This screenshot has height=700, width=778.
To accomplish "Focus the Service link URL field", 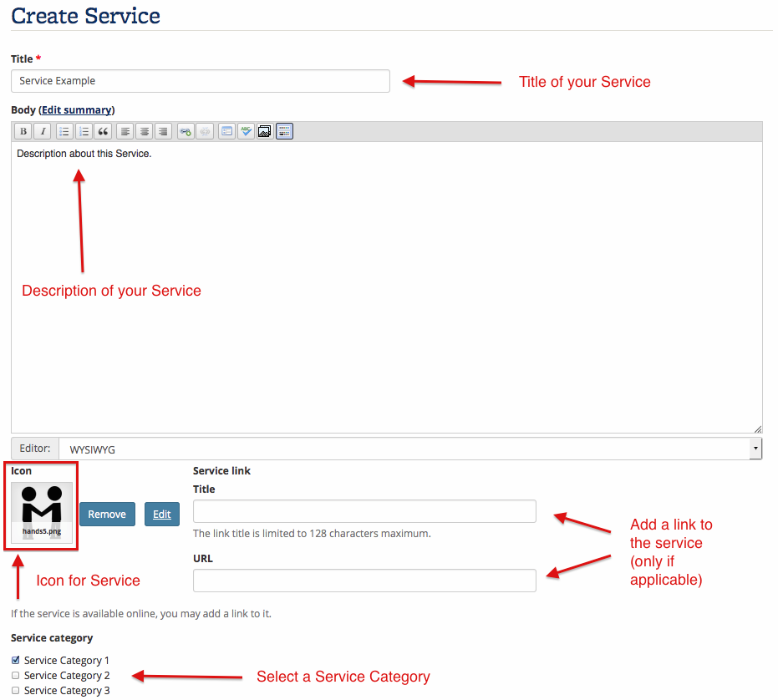I will [x=364, y=581].
